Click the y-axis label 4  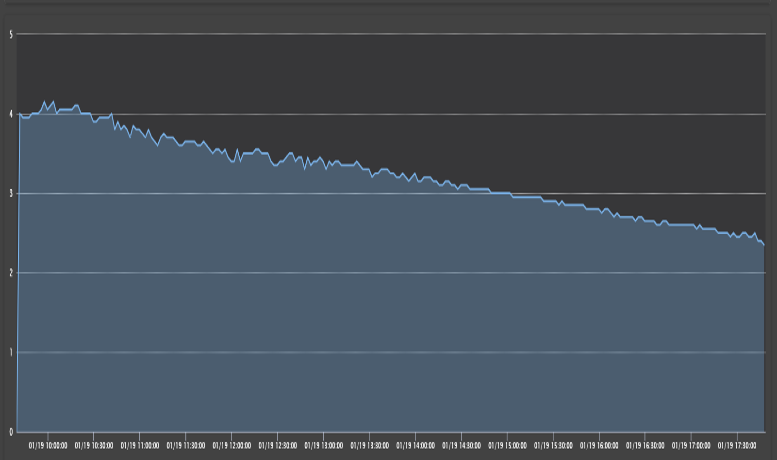point(10,114)
